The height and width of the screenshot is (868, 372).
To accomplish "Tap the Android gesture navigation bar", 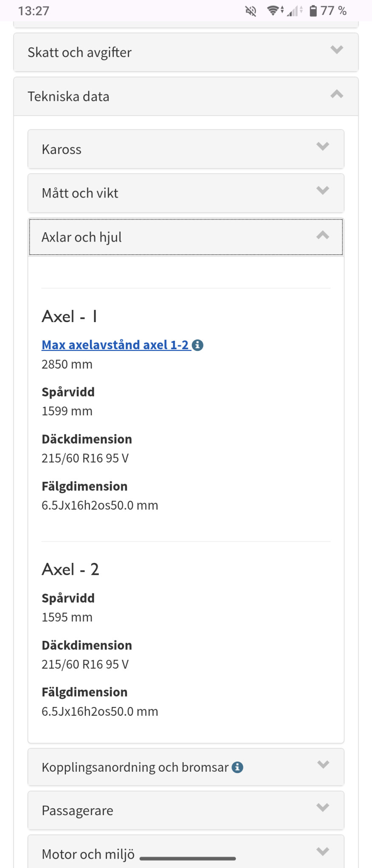I will coord(187,859).
